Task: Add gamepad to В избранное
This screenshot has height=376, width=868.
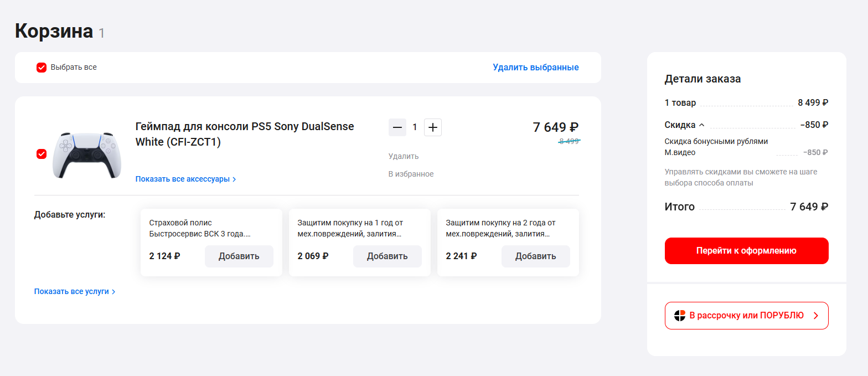Action: (411, 174)
